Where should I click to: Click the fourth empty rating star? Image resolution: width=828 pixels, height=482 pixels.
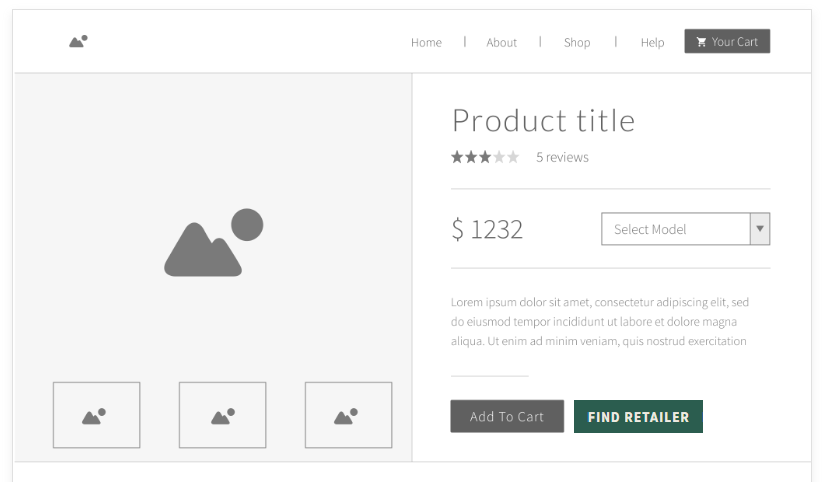point(499,157)
